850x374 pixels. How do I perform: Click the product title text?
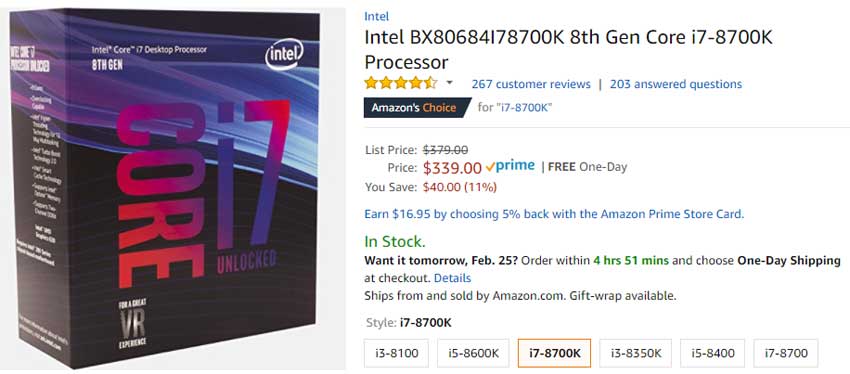[568, 49]
